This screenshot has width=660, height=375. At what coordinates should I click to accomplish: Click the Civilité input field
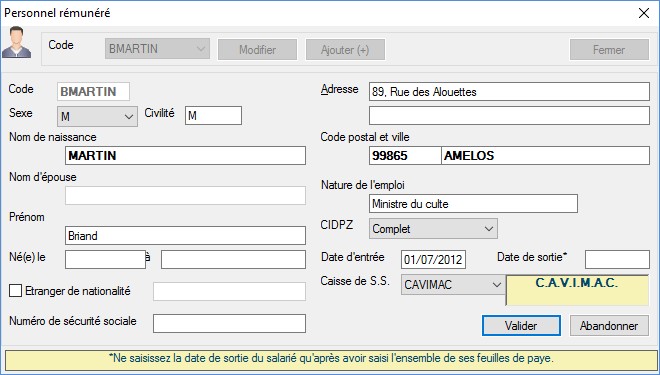coord(213,115)
